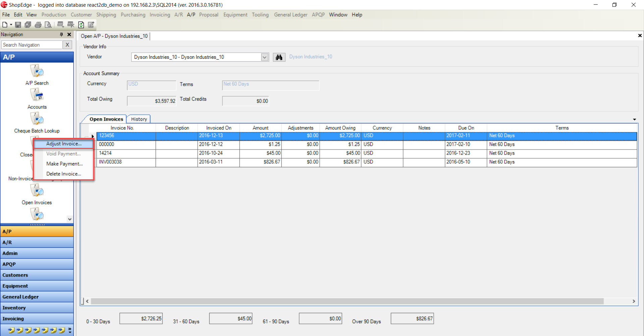Click the Save floppy disk icon

18,24
